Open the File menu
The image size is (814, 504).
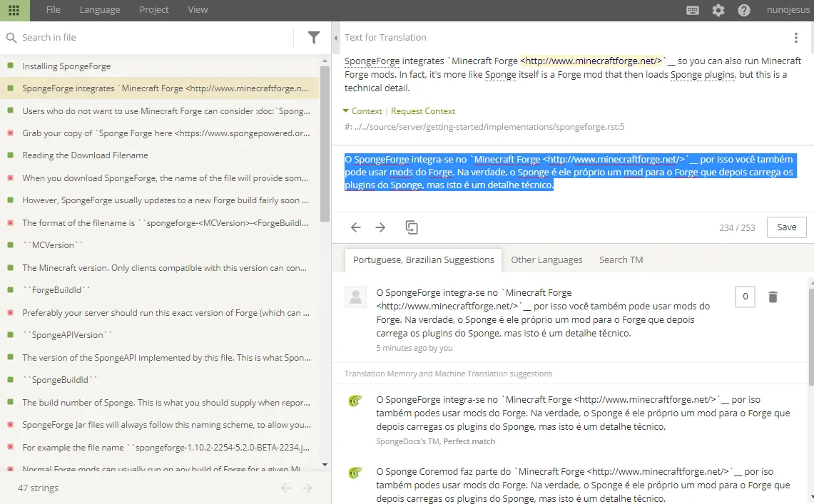[x=53, y=10]
